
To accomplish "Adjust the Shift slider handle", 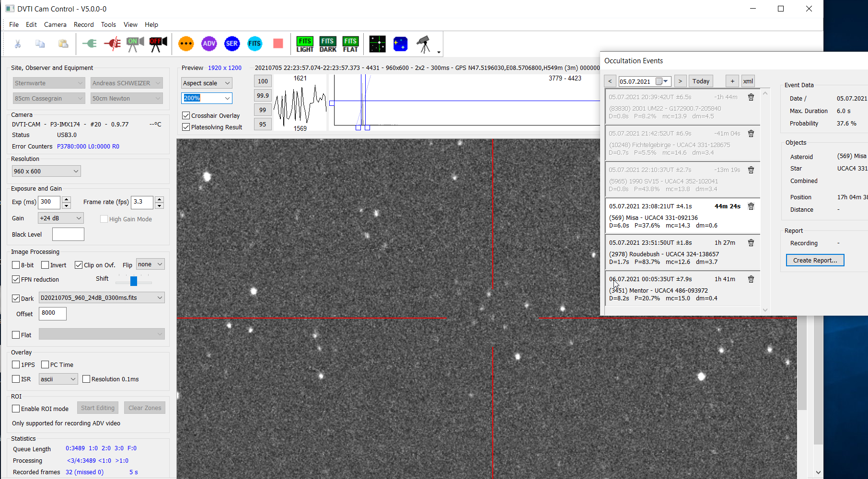I will click(x=134, y=281).
